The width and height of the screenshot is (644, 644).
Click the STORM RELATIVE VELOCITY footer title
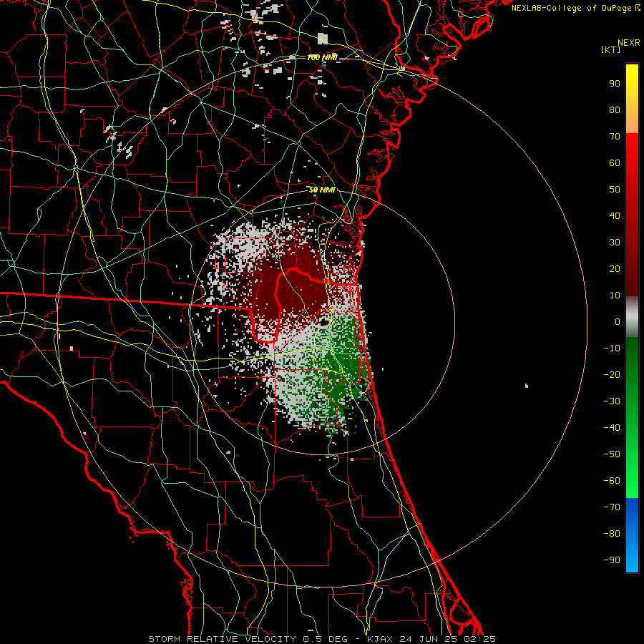222,639
